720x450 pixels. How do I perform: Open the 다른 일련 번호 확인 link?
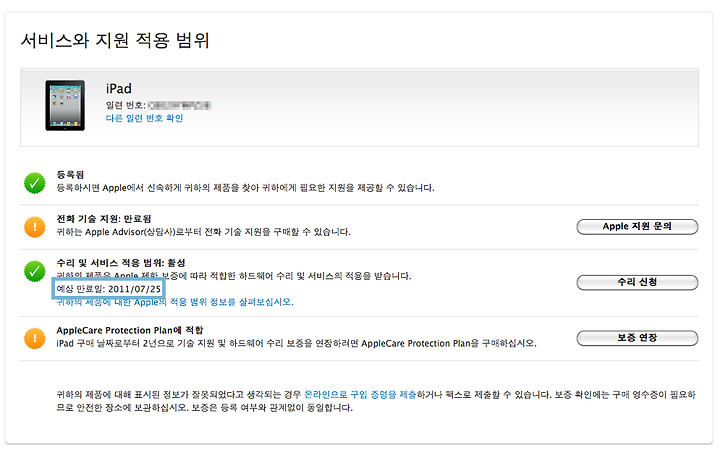pos(144,118)
